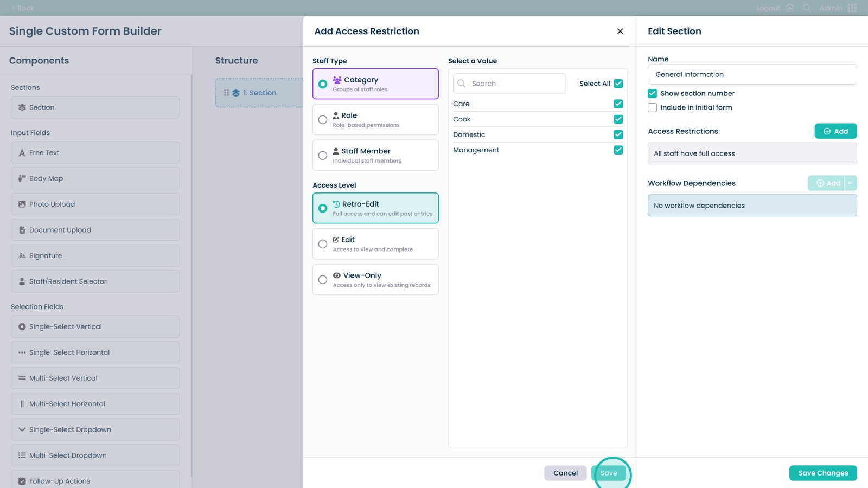Image resolution: width=868 pixels, height=488 pixels.
Task: Click the Search field under Select a Value
Action: pos(515,84)
